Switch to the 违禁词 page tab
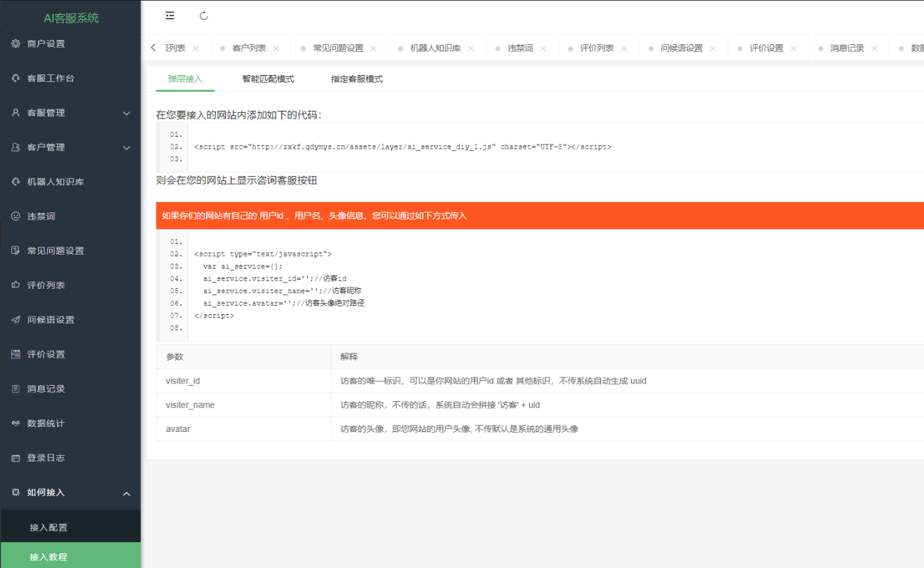 (x=520, y=48)
